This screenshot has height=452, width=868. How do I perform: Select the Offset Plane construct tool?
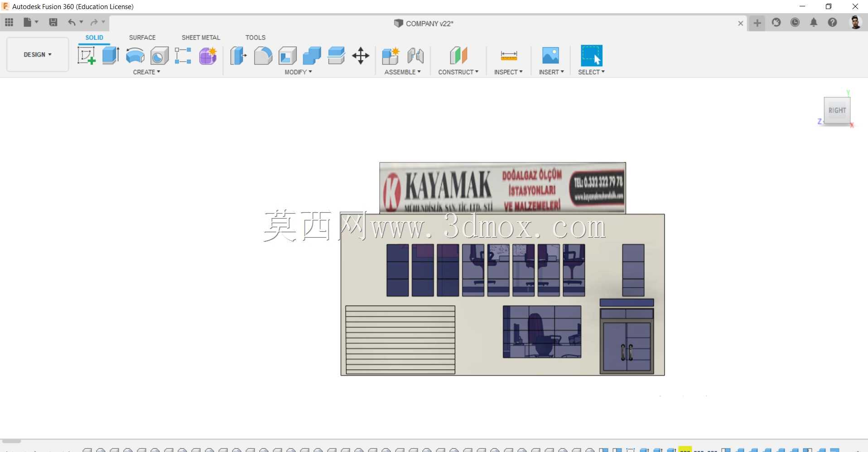(x=458, y=56)
